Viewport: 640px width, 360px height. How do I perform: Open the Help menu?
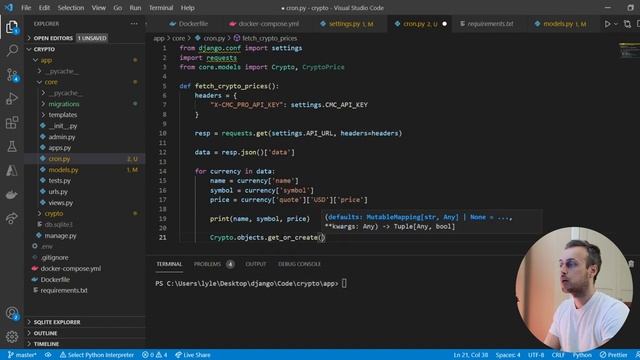187,8
